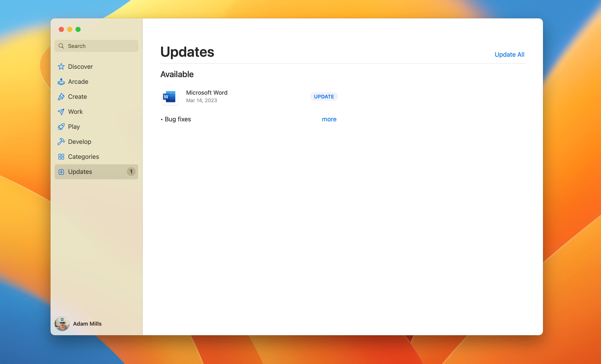Click the Update All link

(509, 54)
